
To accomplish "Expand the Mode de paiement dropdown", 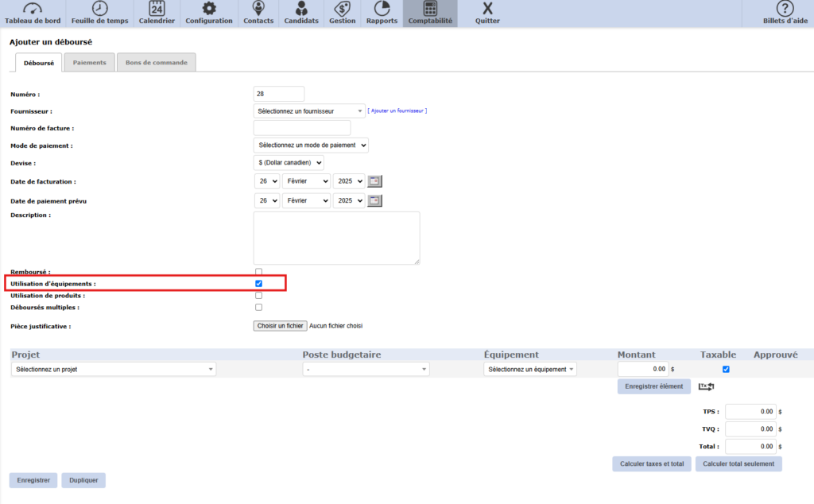I will (x=311, y=145).
